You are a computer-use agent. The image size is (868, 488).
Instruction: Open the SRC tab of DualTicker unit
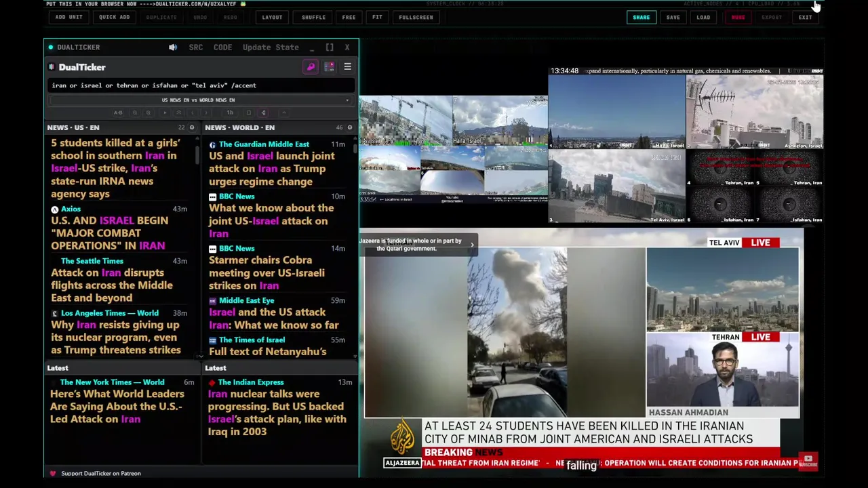pyautogui.click(x=195, y=47)
